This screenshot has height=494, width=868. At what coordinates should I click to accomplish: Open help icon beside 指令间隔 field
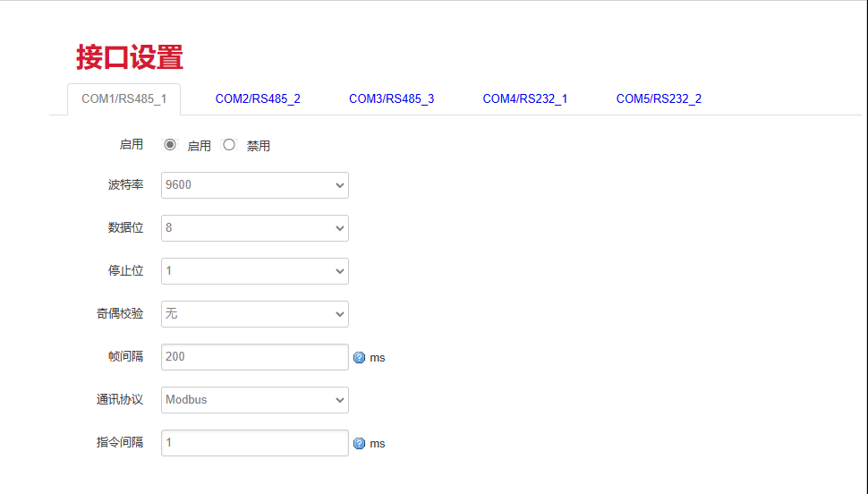pyautogui.click(x=359, y=444)
